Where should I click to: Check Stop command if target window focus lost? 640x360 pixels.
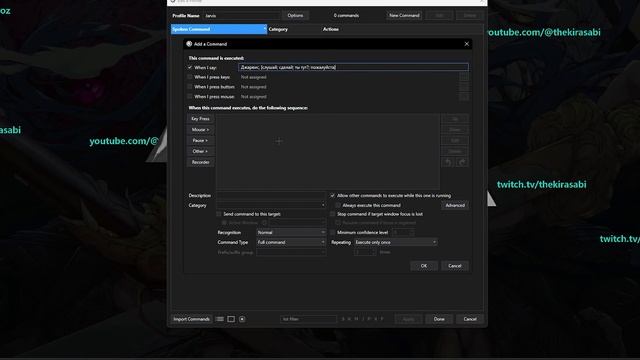tap(332, 214)
